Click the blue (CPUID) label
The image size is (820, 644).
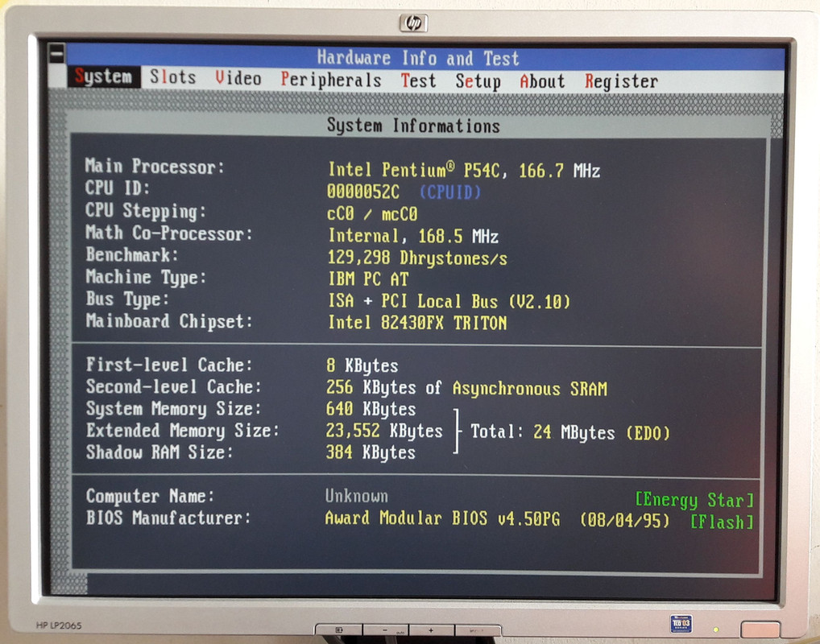[450, 192]
